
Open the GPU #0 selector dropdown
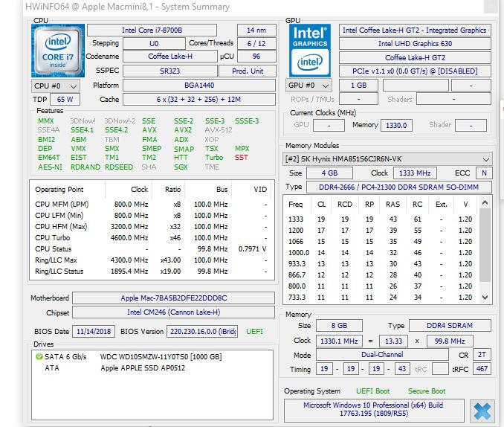coord(308,86)
